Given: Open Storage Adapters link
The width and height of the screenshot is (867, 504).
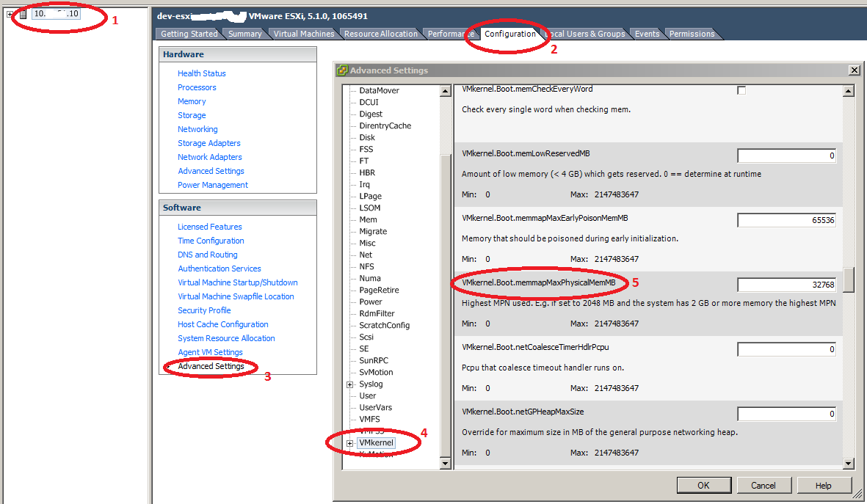Looking at the screenshot, I should 209,143.
